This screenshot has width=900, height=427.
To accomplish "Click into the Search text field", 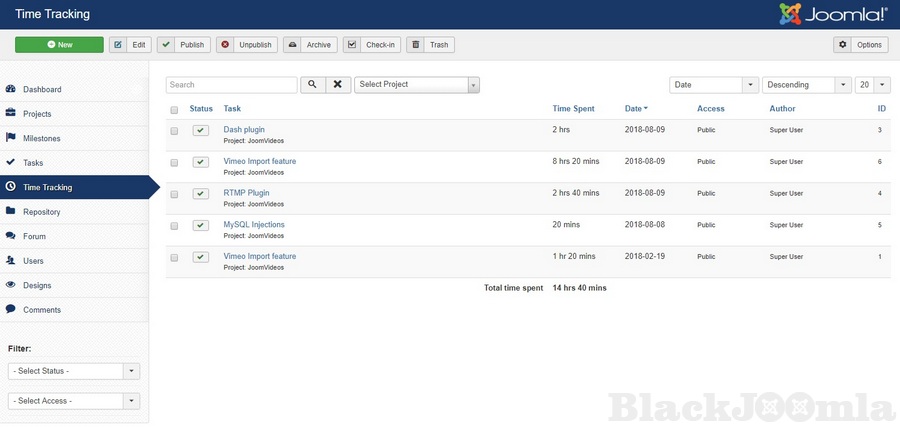I will click(x=231, y=85).
